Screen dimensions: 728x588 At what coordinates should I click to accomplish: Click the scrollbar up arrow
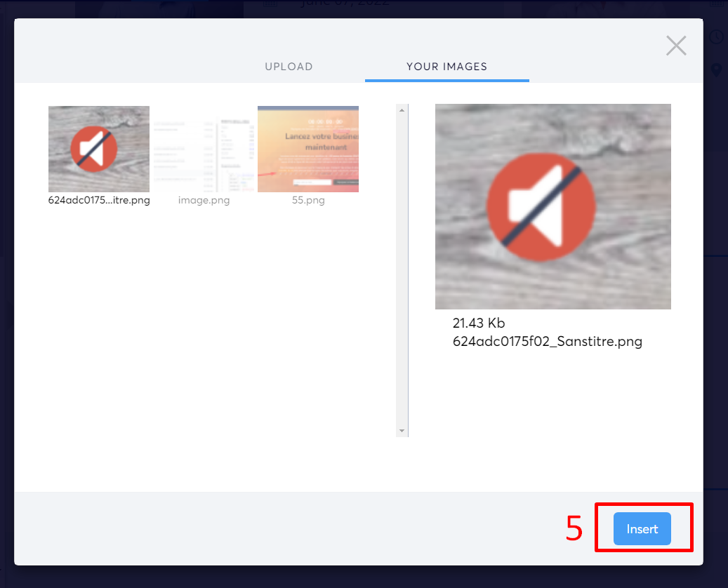coord(402,109)
